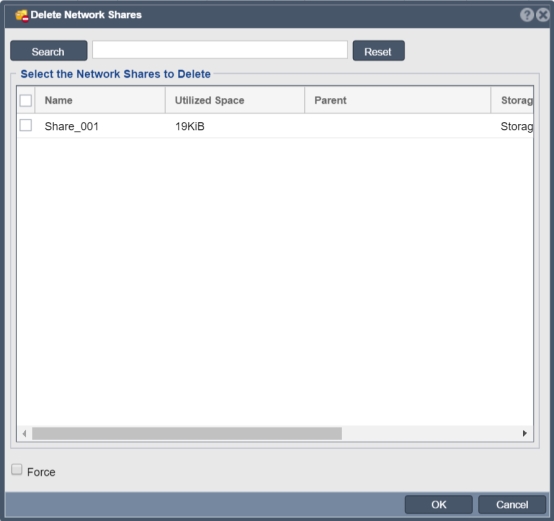Click the Cancel button
The width and height of the screenshot is (554, 521).
pos(512,505)
